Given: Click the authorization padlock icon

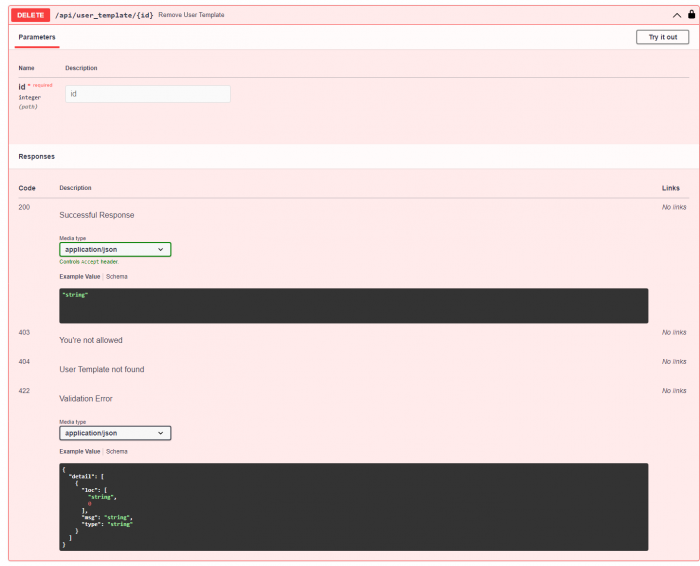Looking at the screenshot, I should (x=690, y=15).
